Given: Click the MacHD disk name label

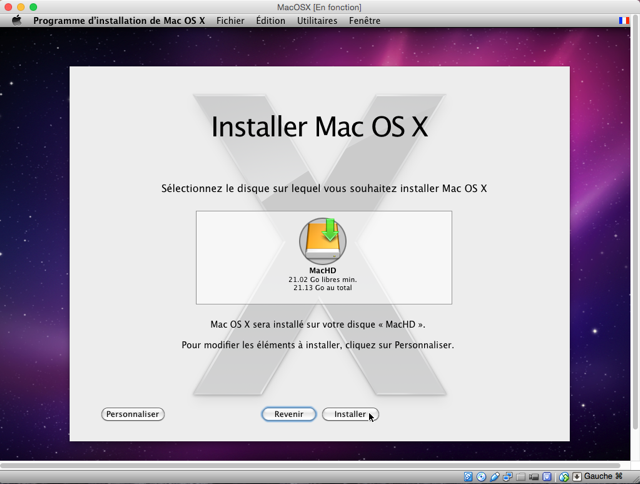Looking at the screenshot, I should pos(322,270).
